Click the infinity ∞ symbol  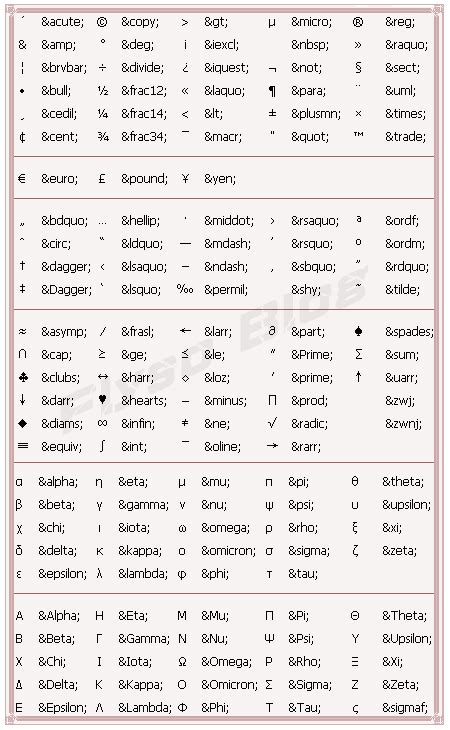(102, 423)
